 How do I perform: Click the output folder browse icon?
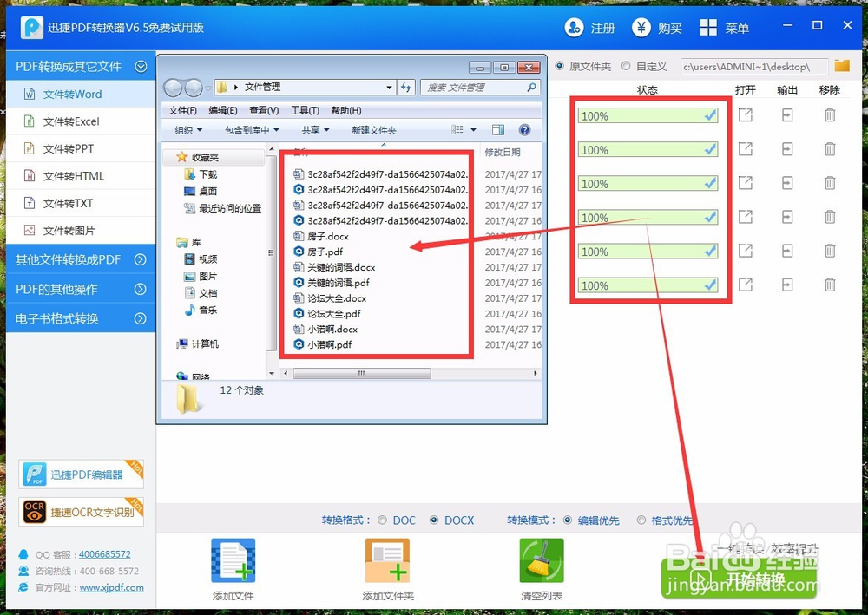pos(842,66)
